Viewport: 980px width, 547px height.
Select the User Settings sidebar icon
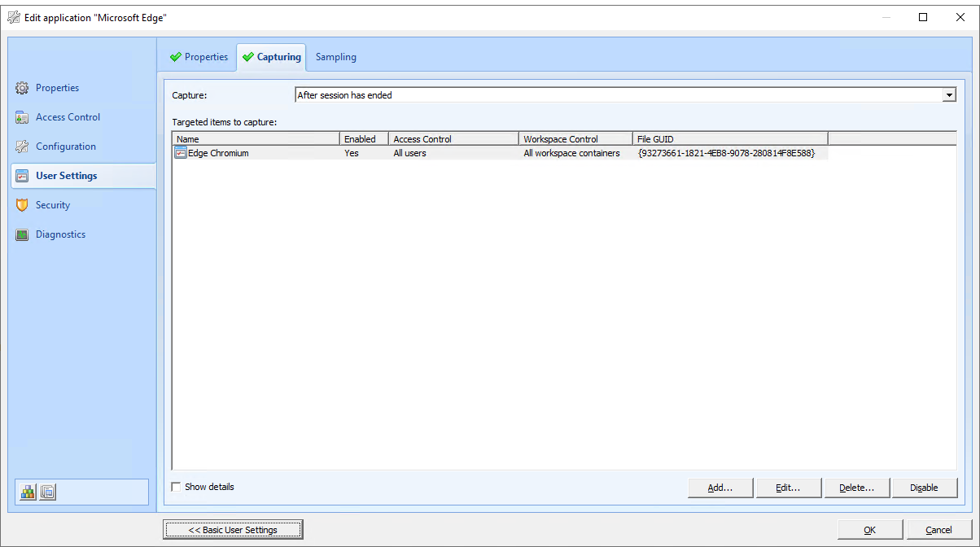pos(22,175)
